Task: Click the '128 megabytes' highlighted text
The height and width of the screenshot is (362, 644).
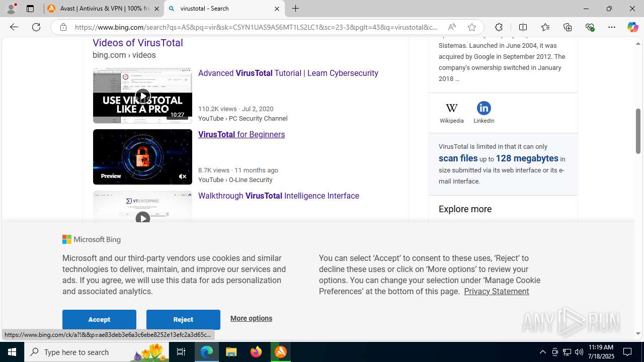Action: 527,158
